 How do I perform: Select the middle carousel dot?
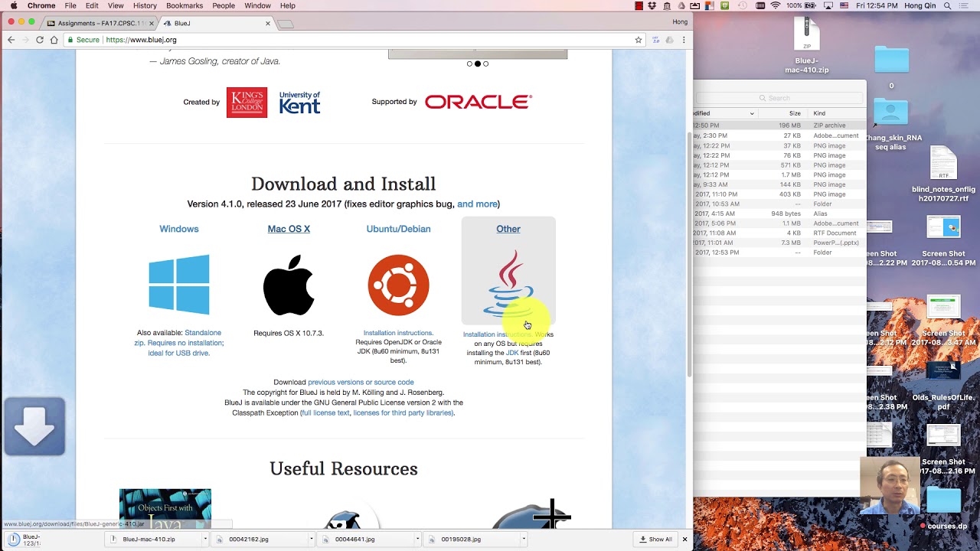click(478, 64)
